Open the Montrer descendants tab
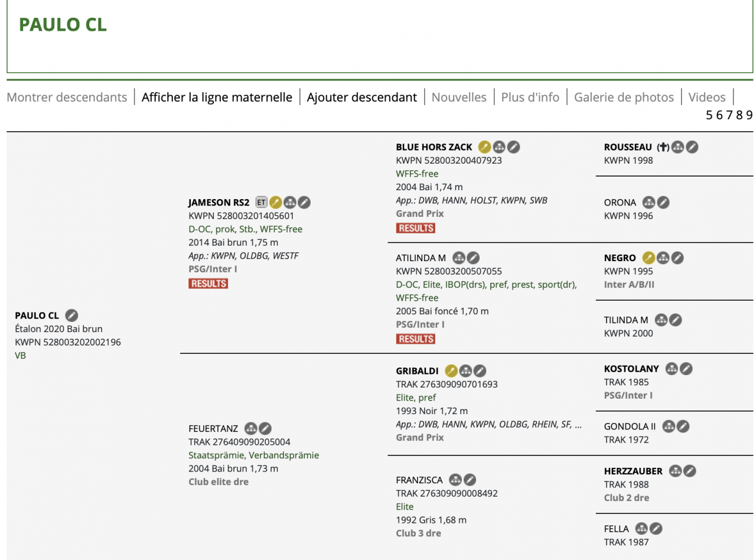 tap(67, 97)
